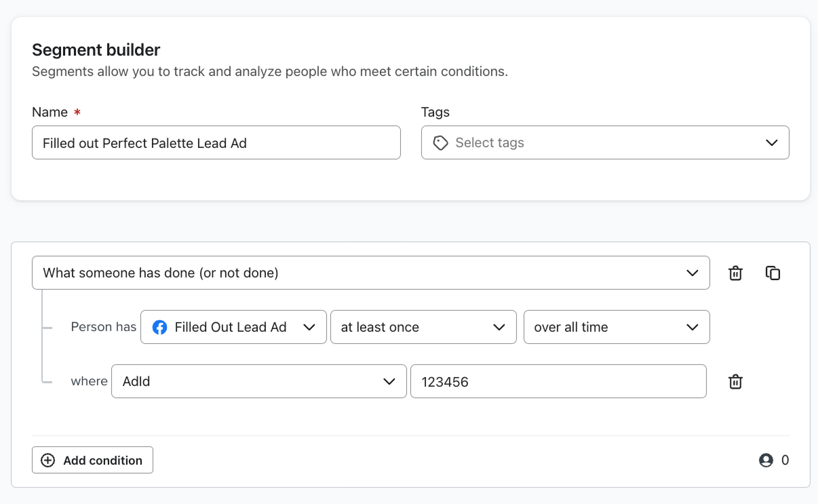Remove the AdId filter row trash icon
The image size is (818, 504).
click(x=735, y=382)
